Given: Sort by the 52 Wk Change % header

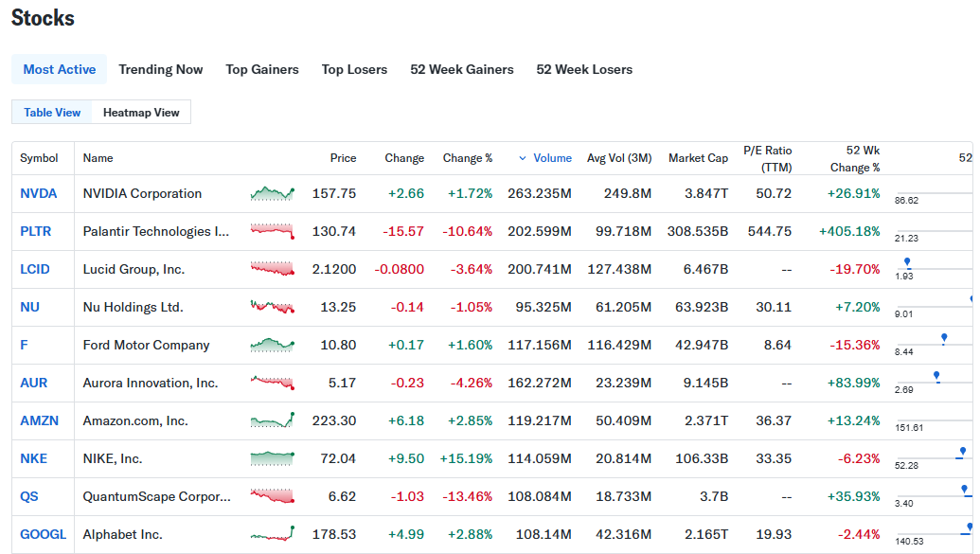Looking at the screenshot, I should point(855,159).
